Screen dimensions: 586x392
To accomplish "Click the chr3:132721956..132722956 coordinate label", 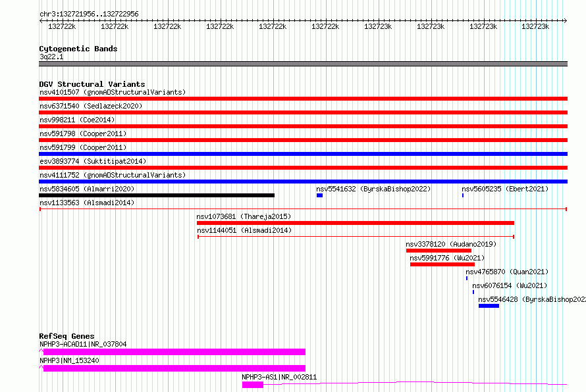I will click(x=89, y=14).
